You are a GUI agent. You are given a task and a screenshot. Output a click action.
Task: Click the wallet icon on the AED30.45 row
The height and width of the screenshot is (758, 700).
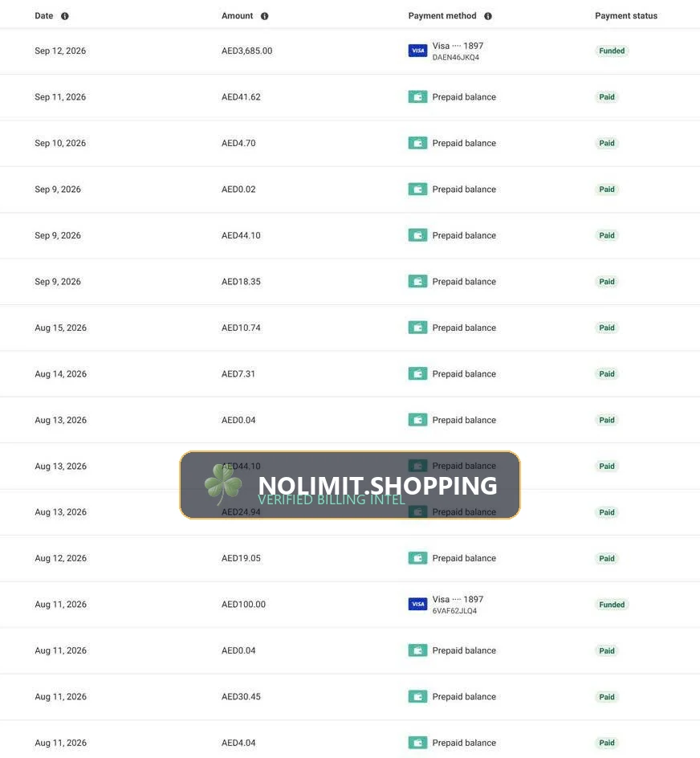click(x=417, y=697)
